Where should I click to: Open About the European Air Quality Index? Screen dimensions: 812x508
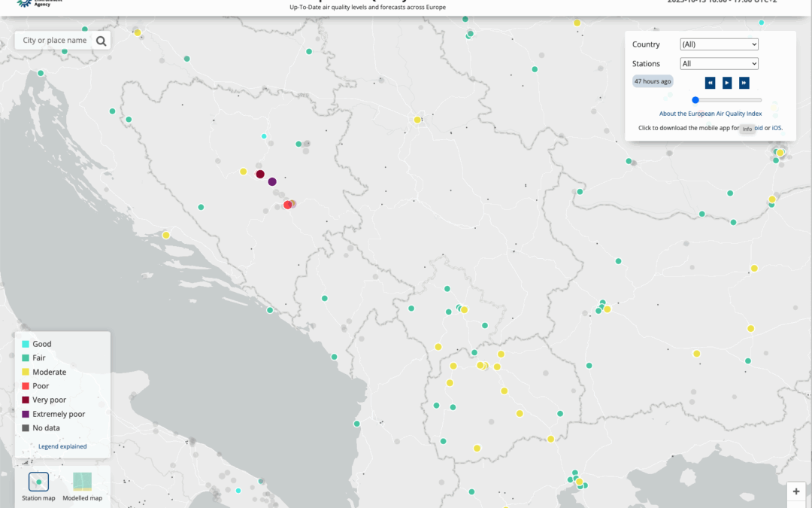coord(710,114)
